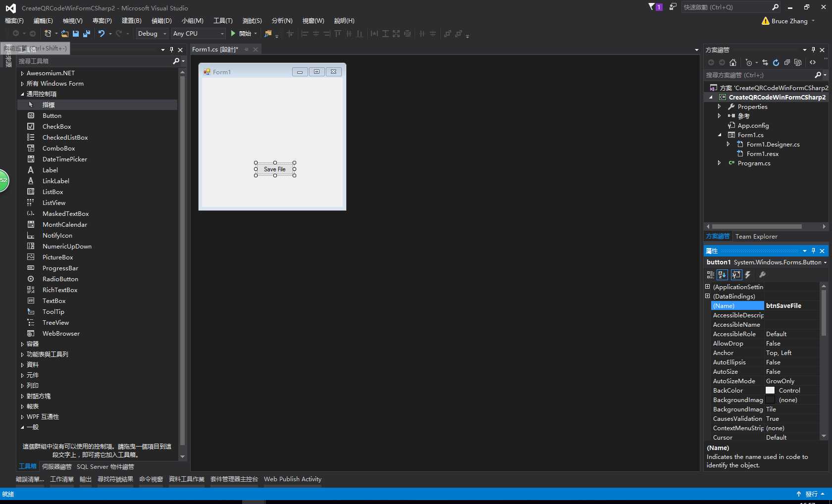Click the Save All toolbar icon
This screenshot has height=504, width=832.
87,34
